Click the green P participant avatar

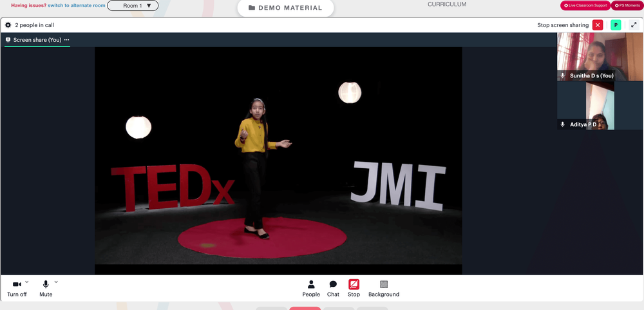(x=616, y=25)
